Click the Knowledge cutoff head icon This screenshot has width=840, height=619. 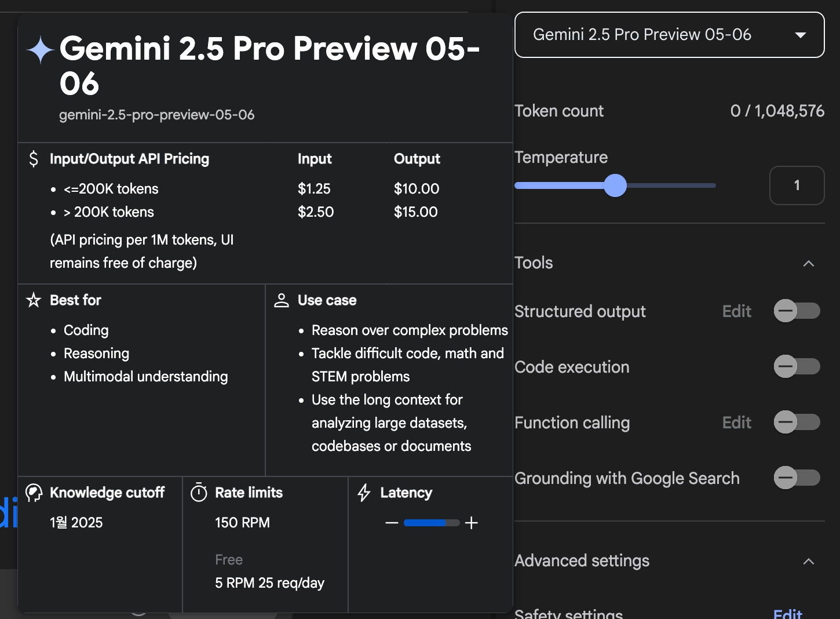[34, 493]
